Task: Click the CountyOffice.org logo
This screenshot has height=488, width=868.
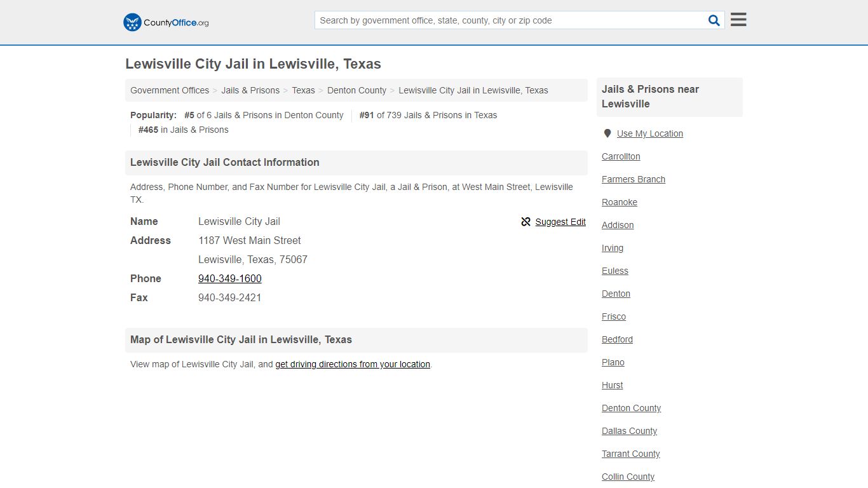Action: click(166, 22)
